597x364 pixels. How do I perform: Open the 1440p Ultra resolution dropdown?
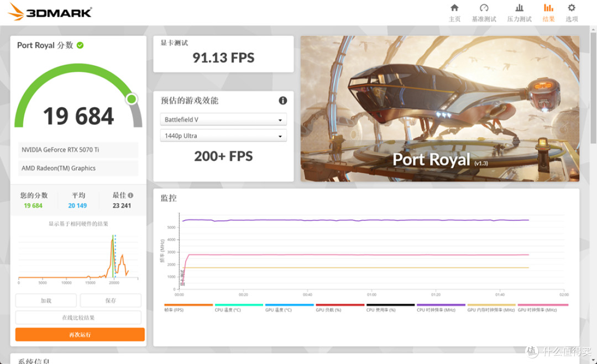(x=223, y=136)
